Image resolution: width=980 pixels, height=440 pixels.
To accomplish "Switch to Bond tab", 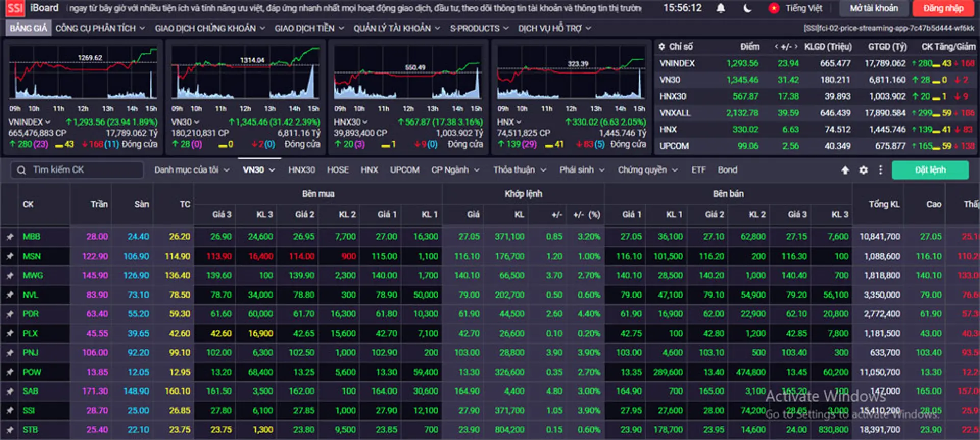I will pyautogui.click(x=727, y=170).
